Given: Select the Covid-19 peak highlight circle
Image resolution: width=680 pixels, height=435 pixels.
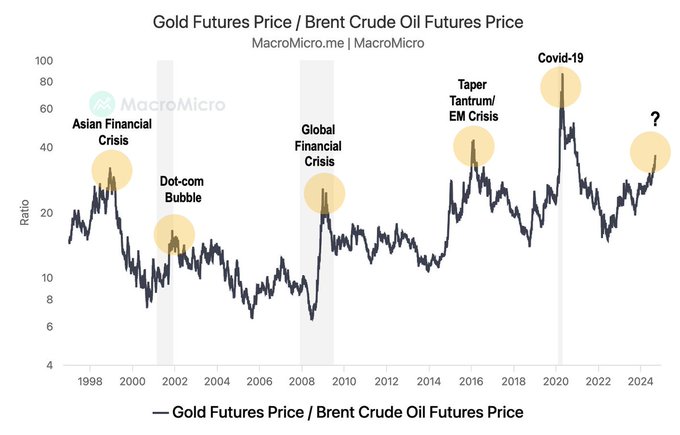Looking at the screenshot, I should pos(562,86).
